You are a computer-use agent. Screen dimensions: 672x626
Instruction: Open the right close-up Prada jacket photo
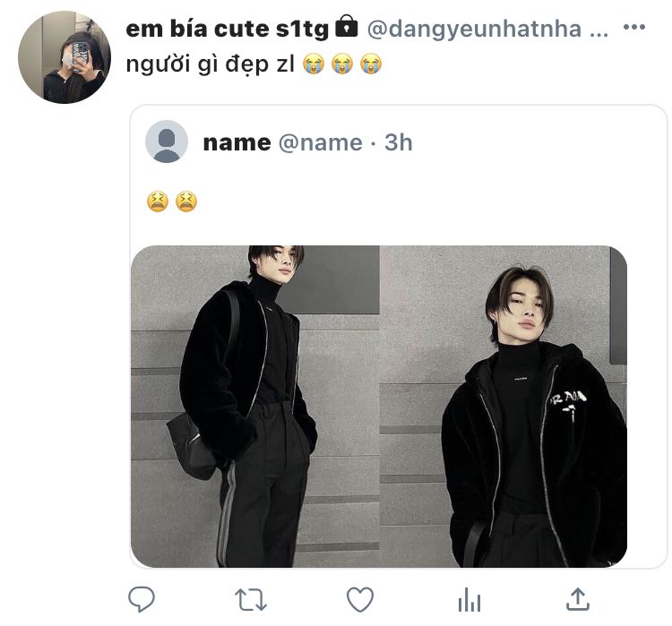point(504,407)
